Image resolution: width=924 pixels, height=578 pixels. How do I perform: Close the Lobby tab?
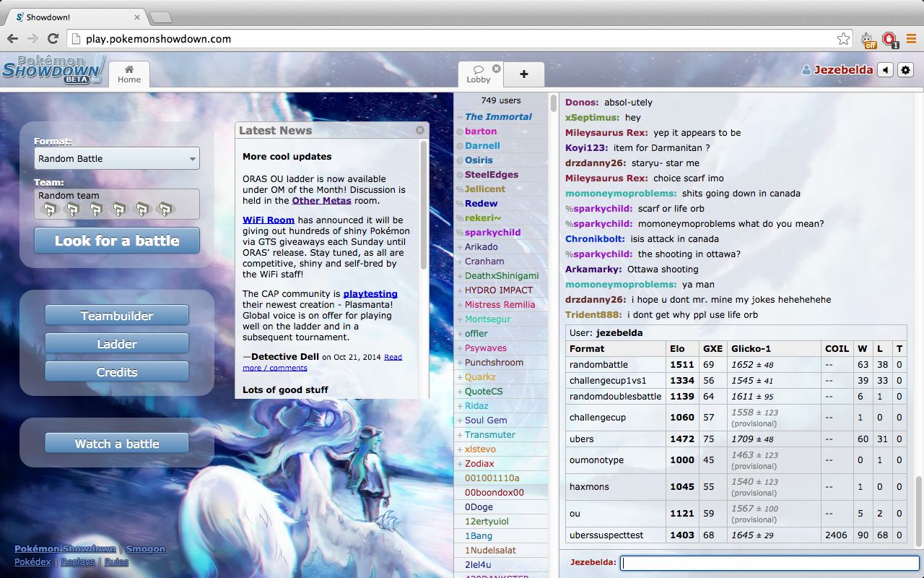tap(496, 69)
